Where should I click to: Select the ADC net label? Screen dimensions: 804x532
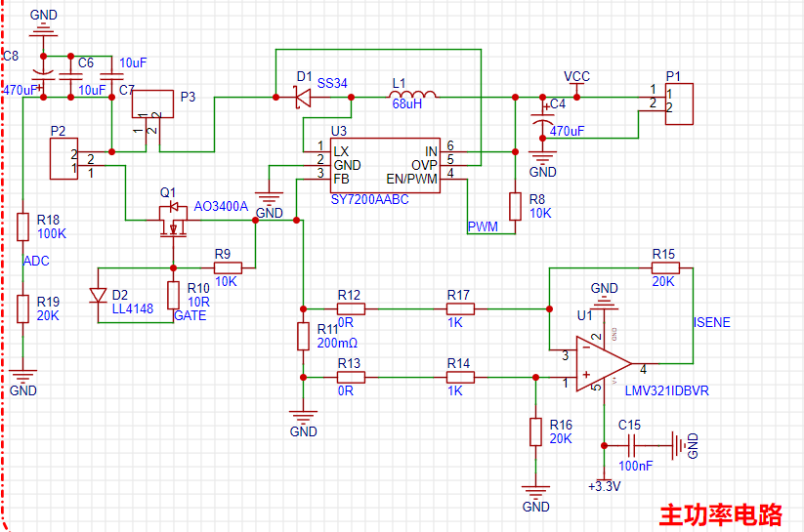pos(36,261)
